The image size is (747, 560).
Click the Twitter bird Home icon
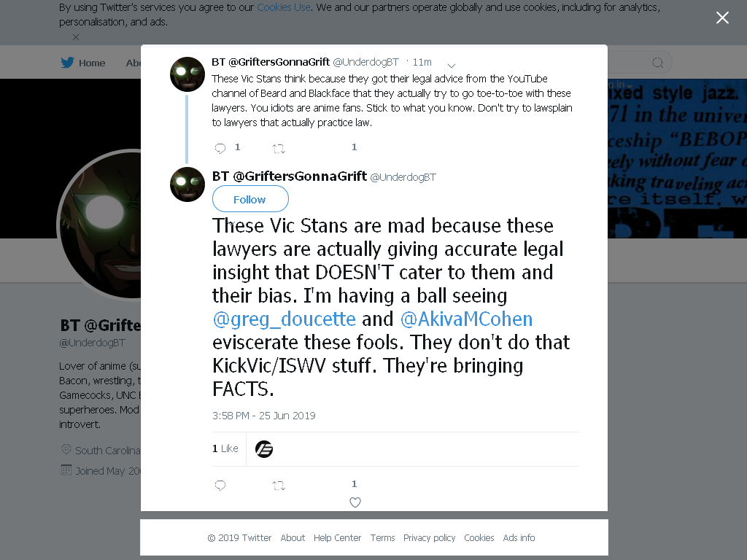point(67,63)
